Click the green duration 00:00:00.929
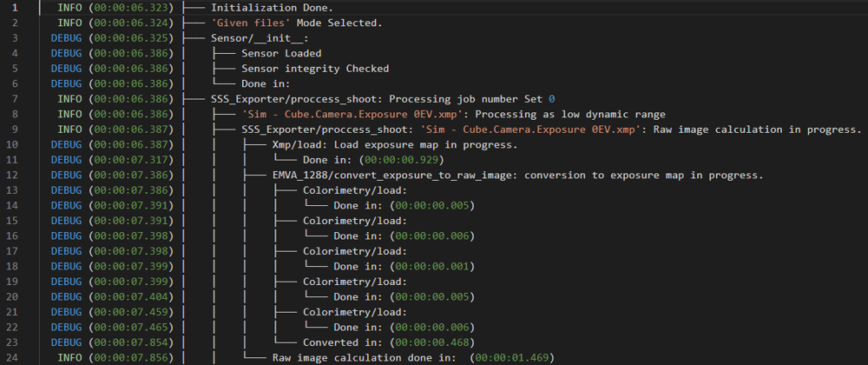Screen dimensions: 868x365 pyautogui.click(x=402, y=160)
